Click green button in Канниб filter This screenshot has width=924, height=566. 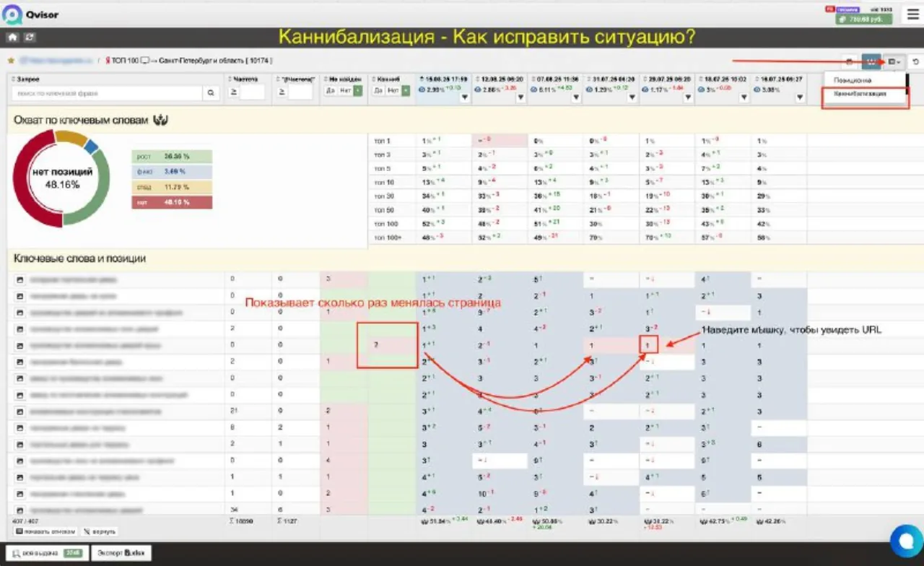click(x=406, y=90)
